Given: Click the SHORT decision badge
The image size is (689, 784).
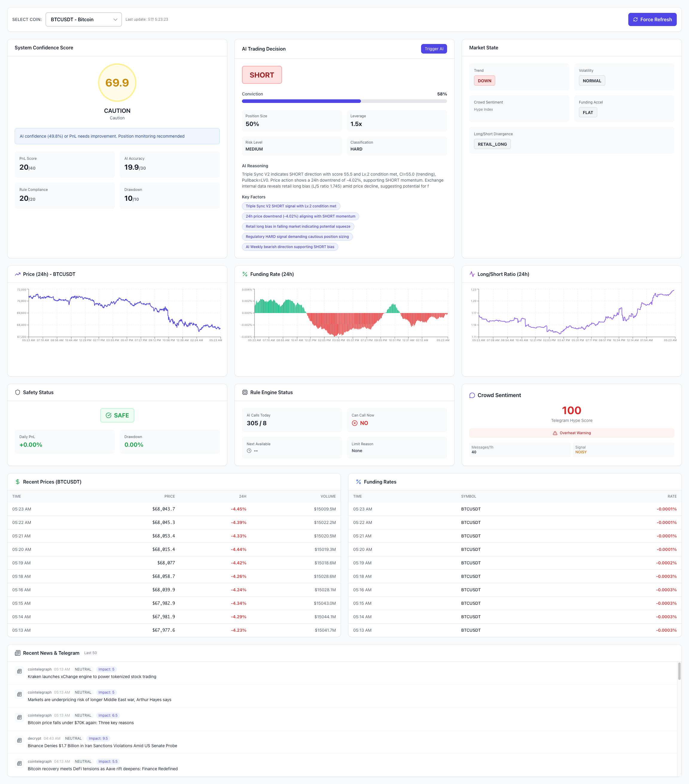Looking at the screenshot, I should pos(261,75).
